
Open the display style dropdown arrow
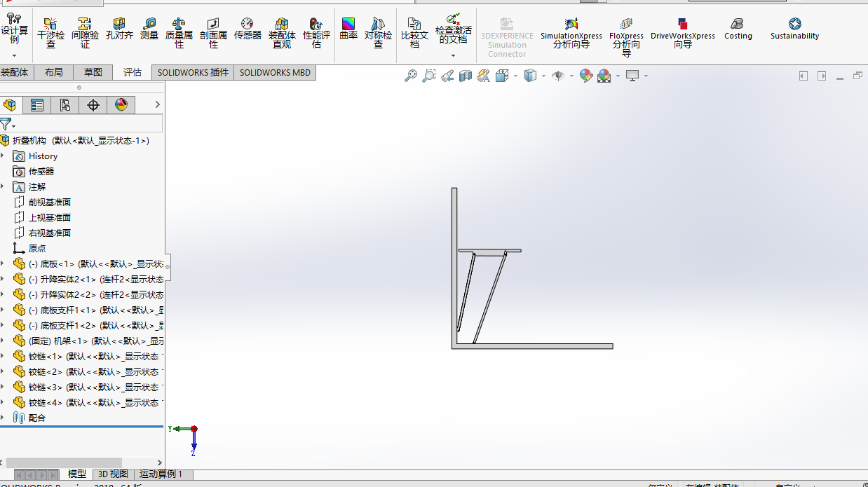click(544, 76)
